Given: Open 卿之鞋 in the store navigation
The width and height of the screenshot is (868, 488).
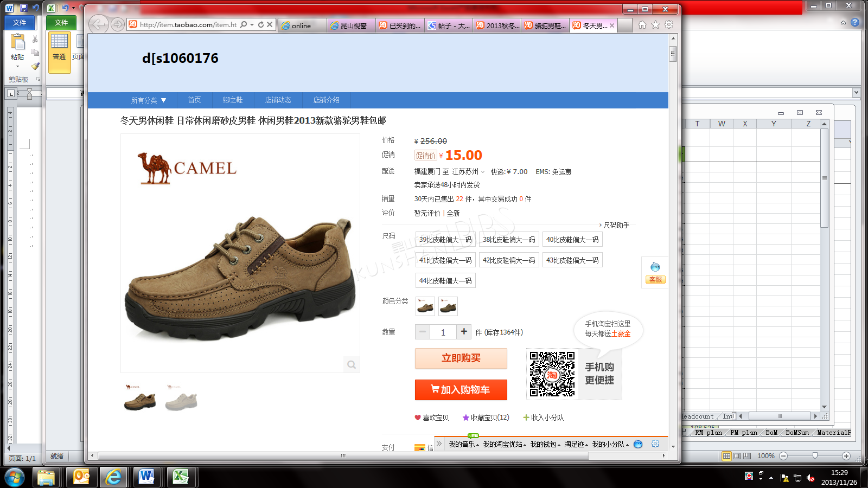Looking at the screenshot, I should pos(233,100).
